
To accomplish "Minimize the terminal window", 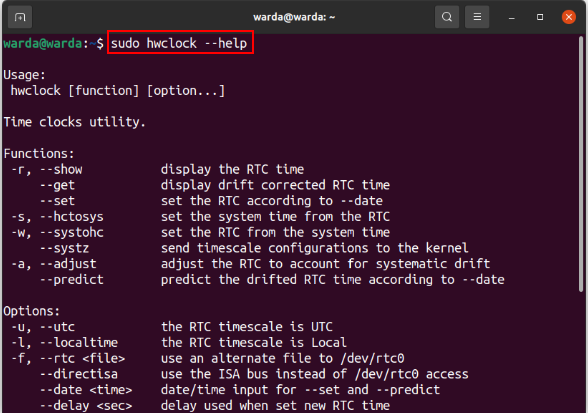I will tap(512, 17).
